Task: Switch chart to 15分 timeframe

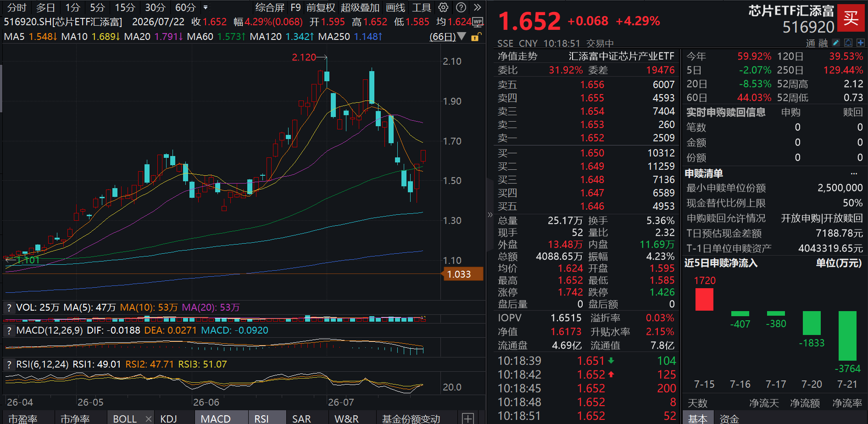Action: point(125,8)
